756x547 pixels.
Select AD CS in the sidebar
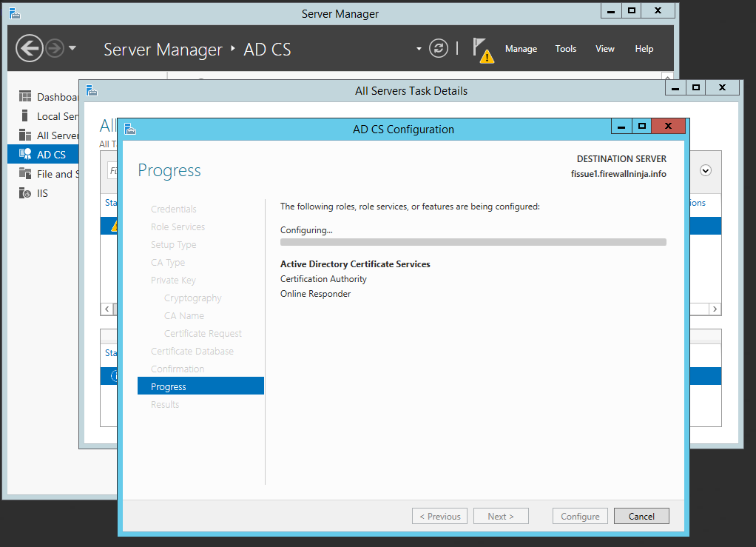[44, 155]
